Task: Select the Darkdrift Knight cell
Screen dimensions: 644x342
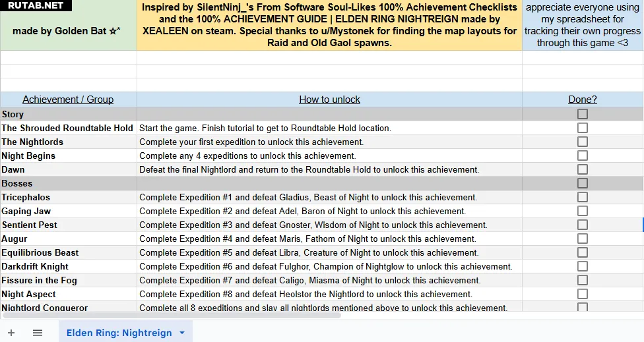Action: 68,266
